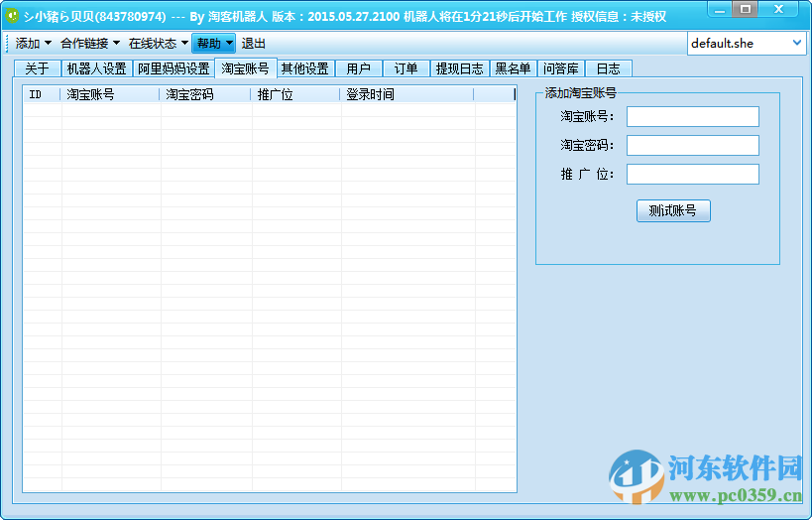Select the 问答库 tab

coord(561,68)
